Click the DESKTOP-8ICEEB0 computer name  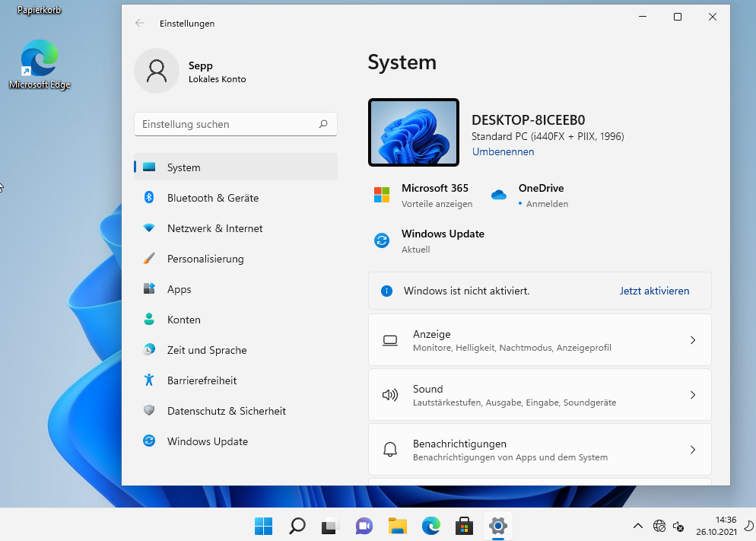pos(528,119)
